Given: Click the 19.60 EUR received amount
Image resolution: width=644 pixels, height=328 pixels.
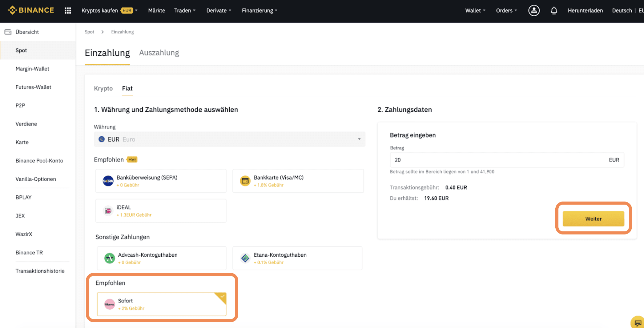Looking at the screenshot, I should 437,198.
